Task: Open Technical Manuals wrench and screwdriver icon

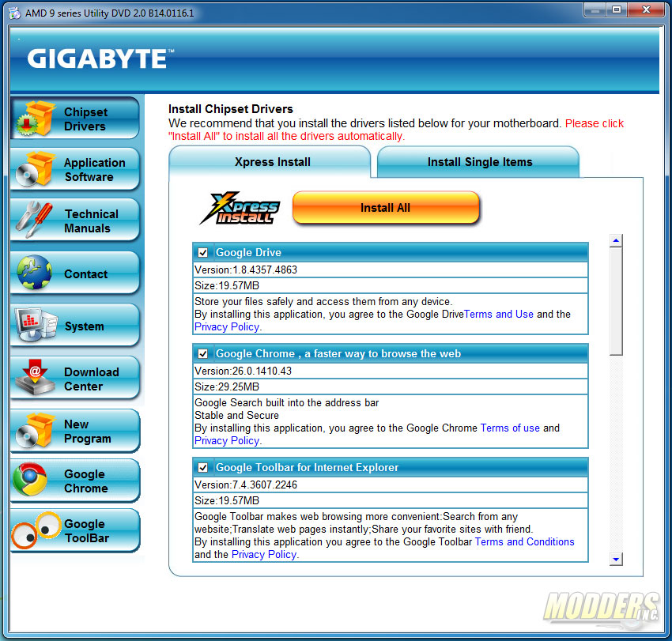Action: click(x=34, y=220)
